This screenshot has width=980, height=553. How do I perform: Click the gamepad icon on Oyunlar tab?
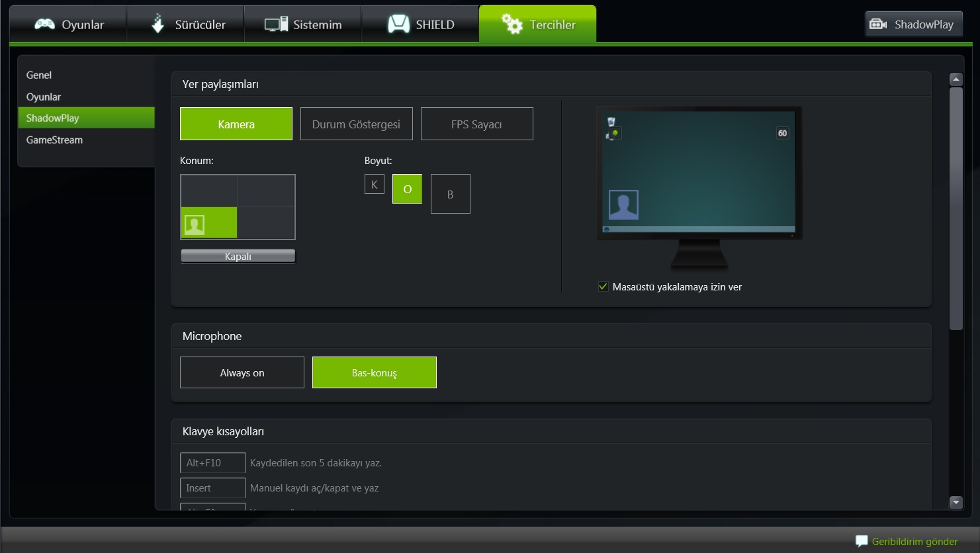point(45,24)
